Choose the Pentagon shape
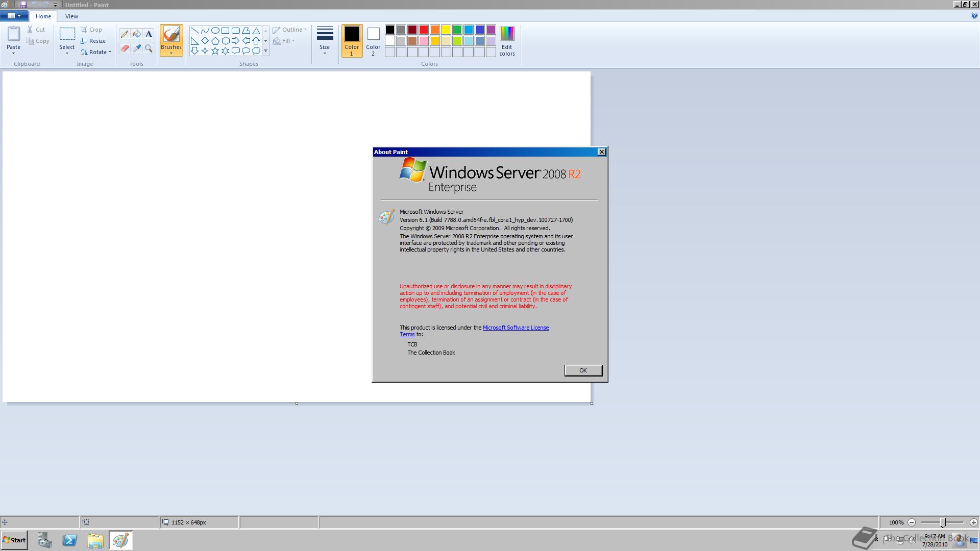 tap(215, 41)
